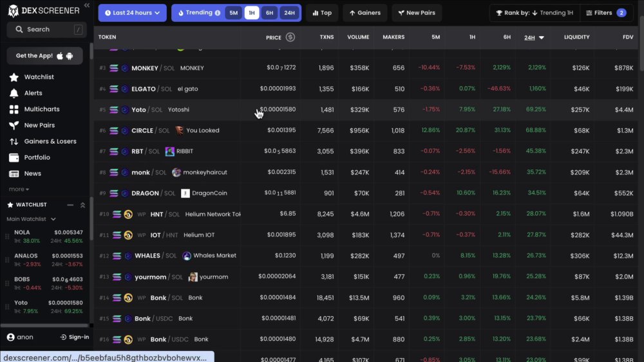
Task: Minimize the Watchlist panel dash icon
Action: 70,205
